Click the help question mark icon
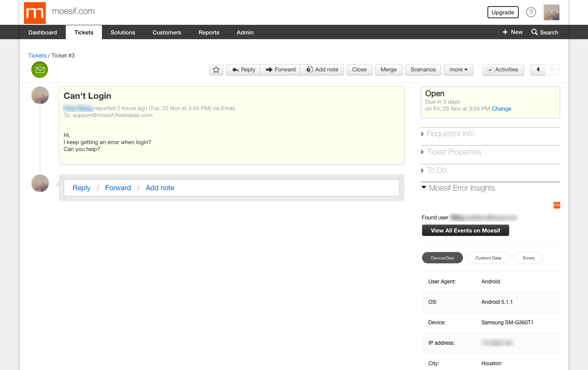The height and width of the screenshot is (370, 588). pyautogui.click(x=531, y=12)
